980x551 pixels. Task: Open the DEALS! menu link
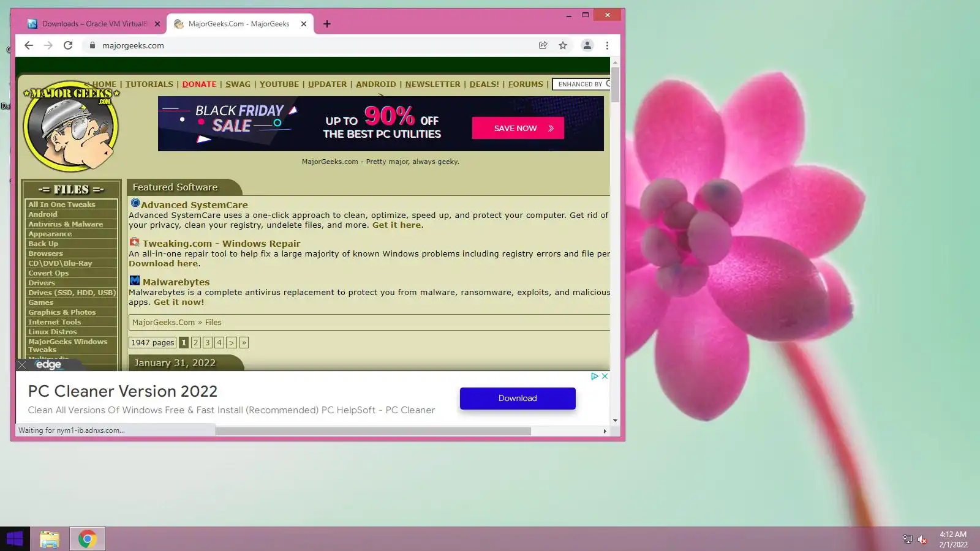pos(484,84)
